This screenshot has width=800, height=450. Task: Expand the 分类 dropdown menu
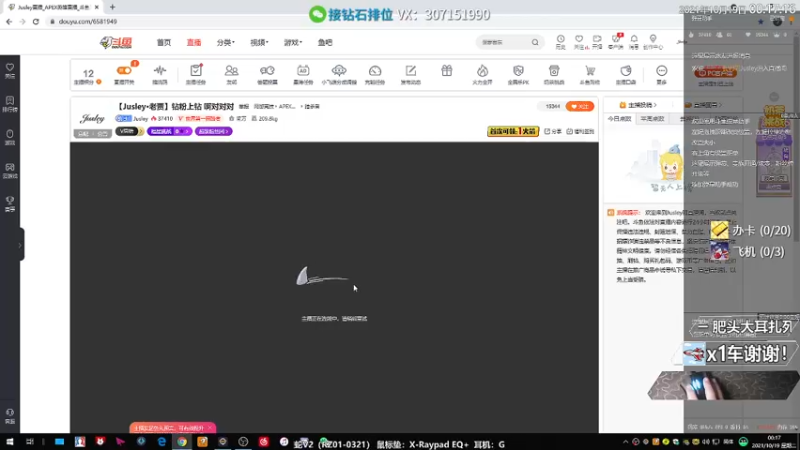[226, 42]
